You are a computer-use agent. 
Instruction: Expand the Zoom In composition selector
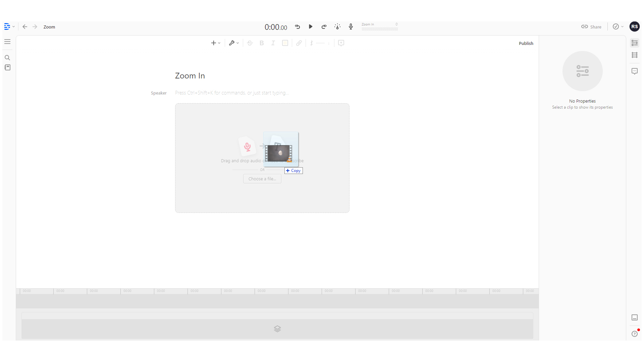(x=396, y=25)
